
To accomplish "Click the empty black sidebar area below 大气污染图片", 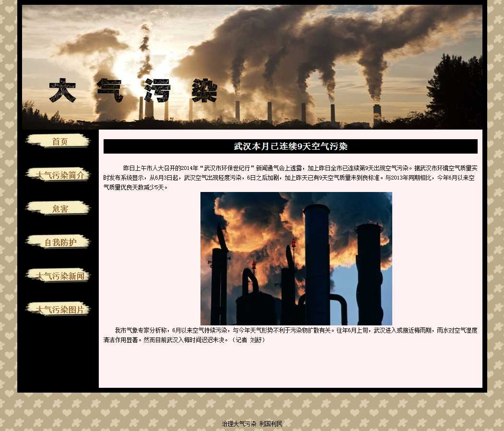I will pos(59,355).
